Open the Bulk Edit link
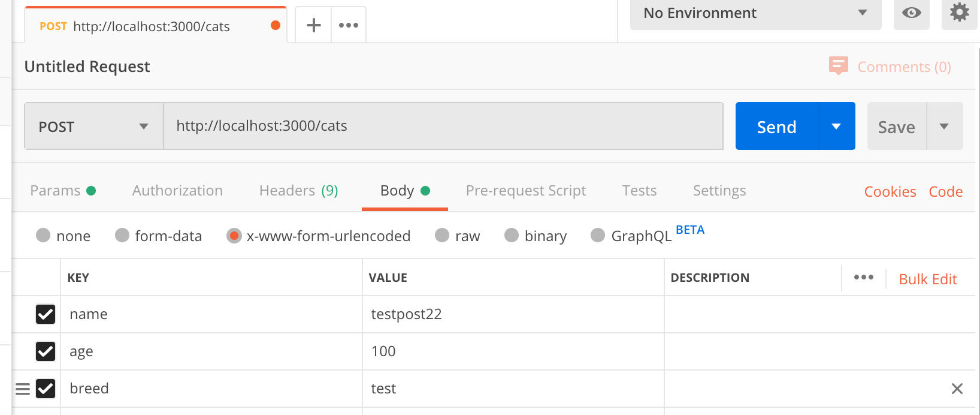 [x=927, y=279]
